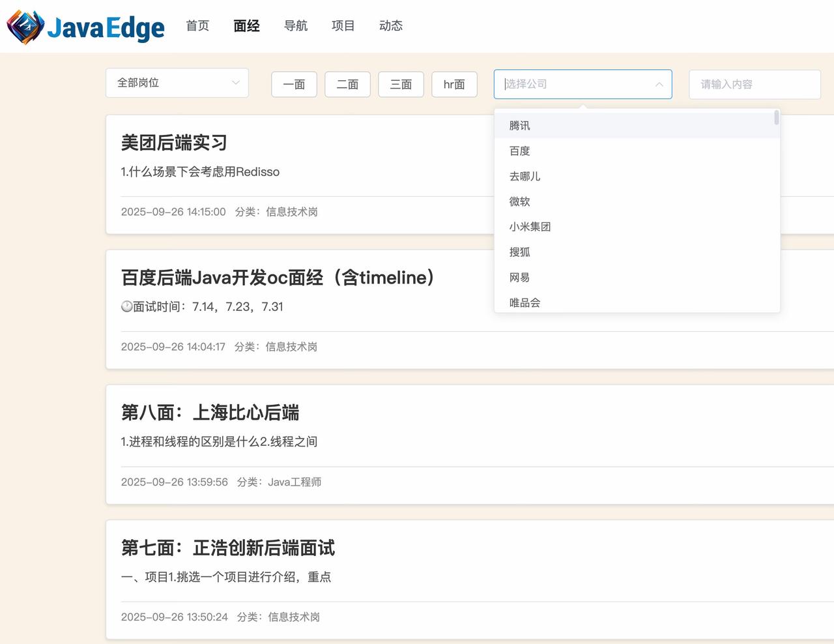
Task: Click excerpt 1.进程和线程的区别是什么2.线程之间
Action: coord(219,442)
